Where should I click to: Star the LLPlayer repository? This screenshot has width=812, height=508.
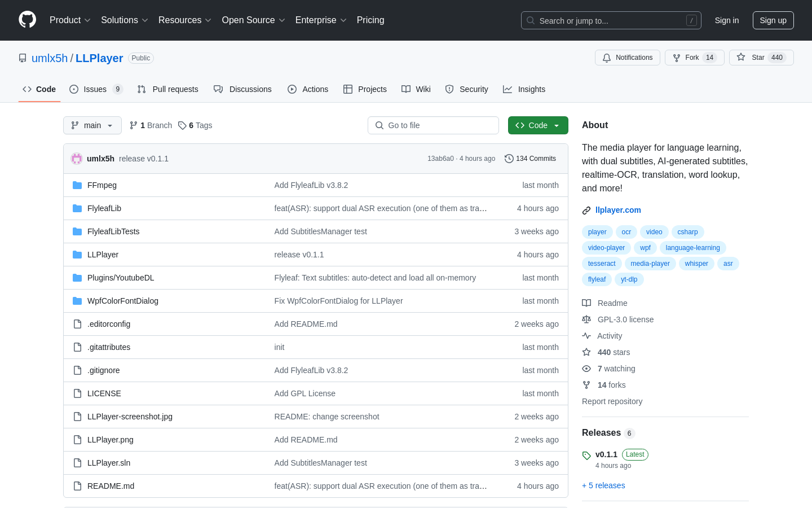761,58
